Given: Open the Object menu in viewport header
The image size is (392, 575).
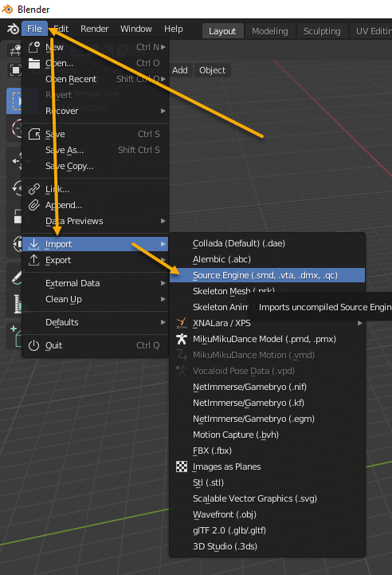Looking at the screenshot, I should (213, 70).
